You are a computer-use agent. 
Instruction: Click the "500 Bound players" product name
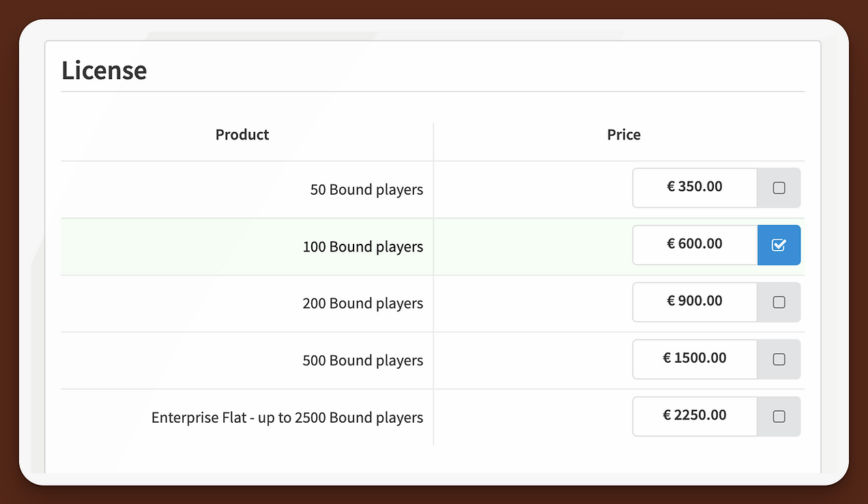[362, 361]
